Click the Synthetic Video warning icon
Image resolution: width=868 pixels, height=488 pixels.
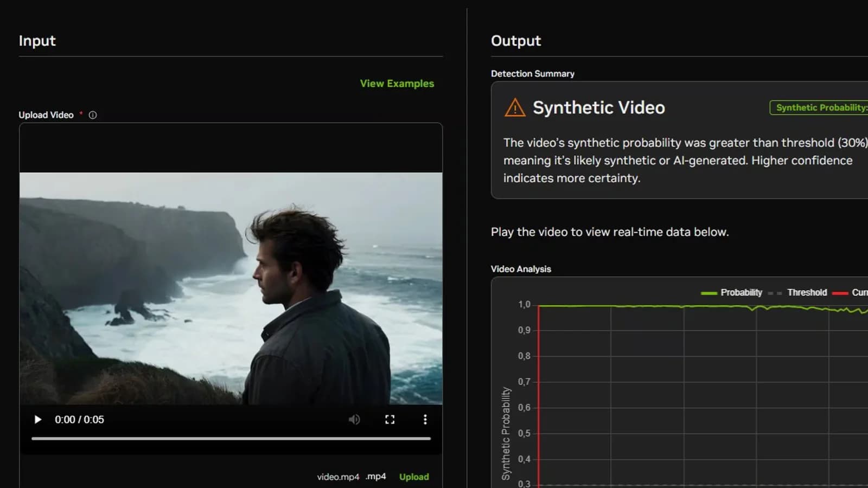pos(515,107)
